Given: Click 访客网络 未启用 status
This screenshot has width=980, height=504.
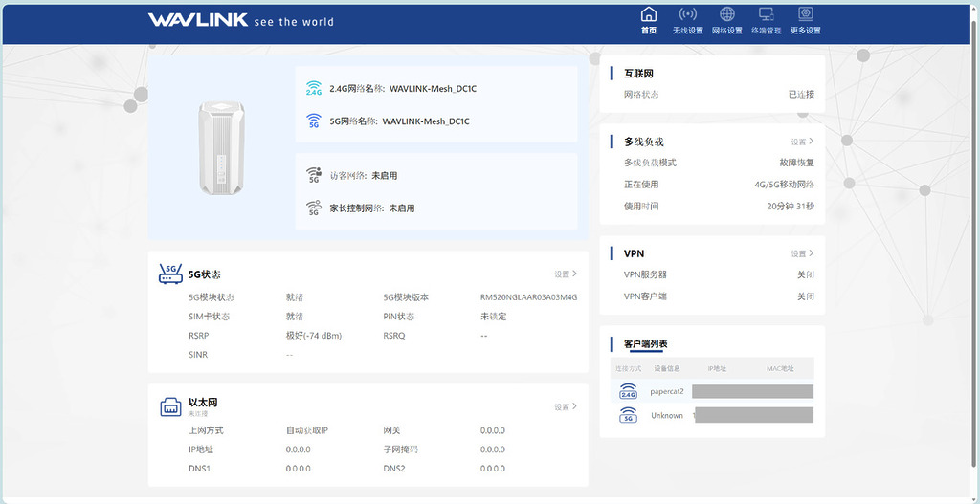Looking at the screenshot, I should (385, 176).
